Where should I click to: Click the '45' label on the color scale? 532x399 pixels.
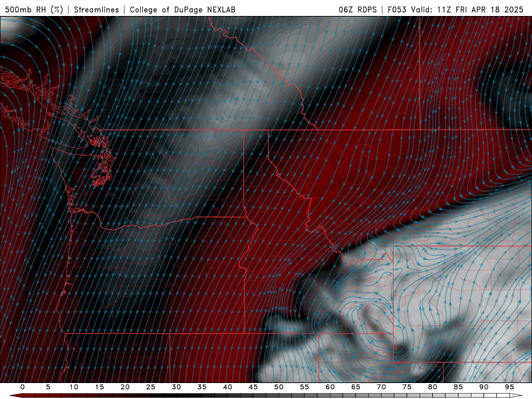point(253,387)
